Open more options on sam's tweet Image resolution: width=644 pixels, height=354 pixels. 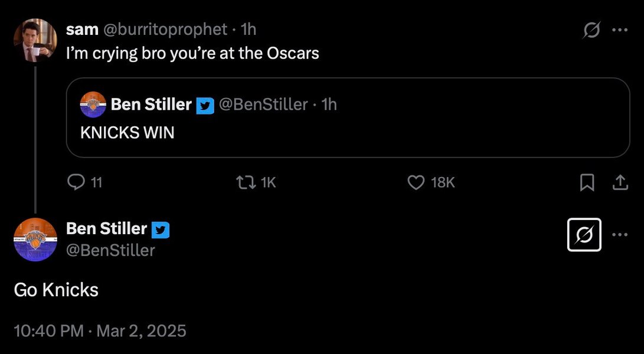[620, 30]
